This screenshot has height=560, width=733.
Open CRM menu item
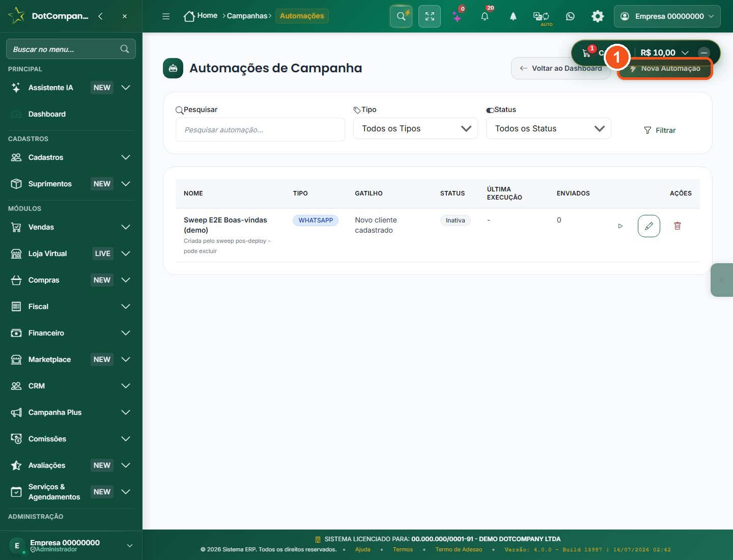coord(71,386)
